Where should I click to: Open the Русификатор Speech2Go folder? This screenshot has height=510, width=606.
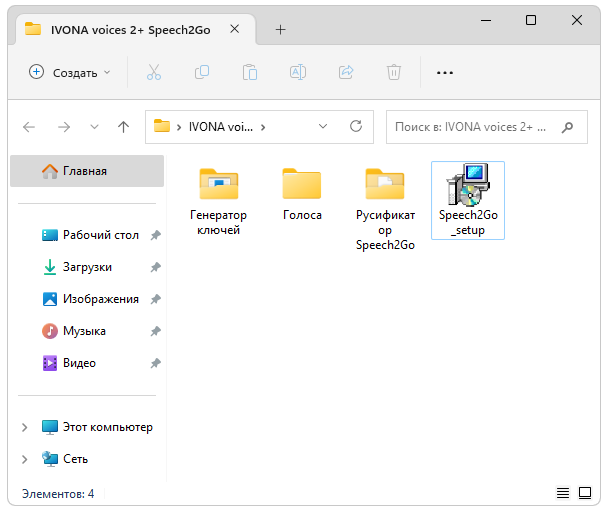point(385,209)
